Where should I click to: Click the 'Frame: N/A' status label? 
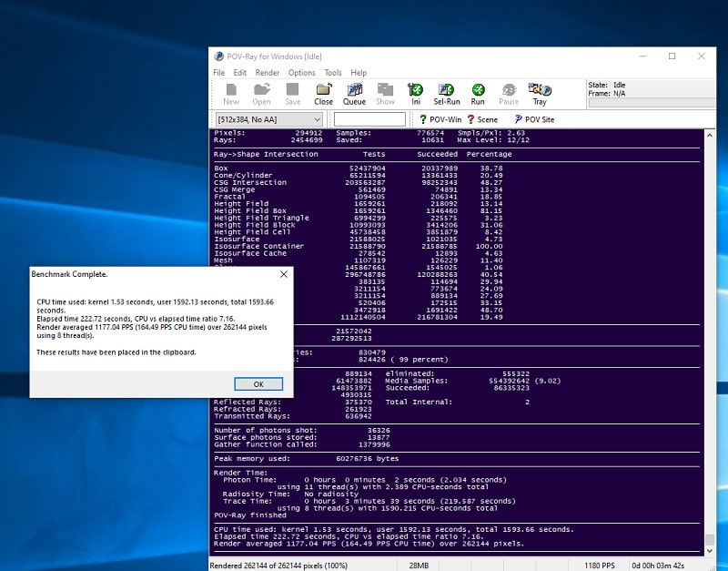(607, 94)
